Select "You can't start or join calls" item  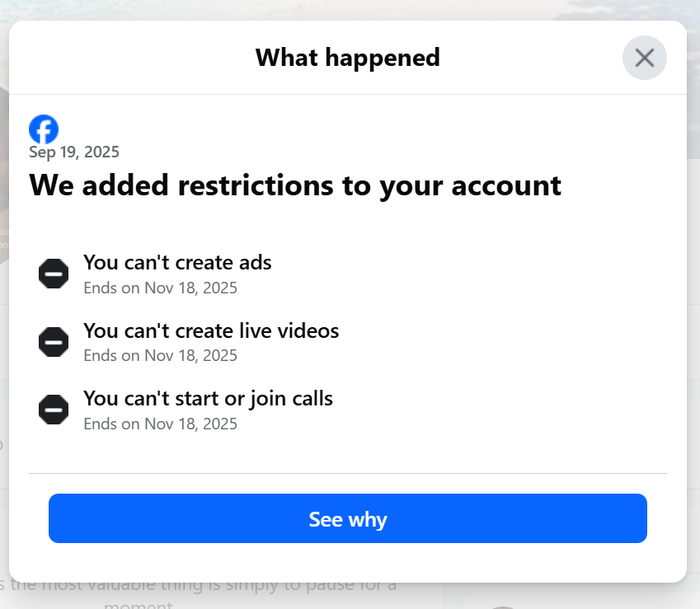[x=208, y=398]
